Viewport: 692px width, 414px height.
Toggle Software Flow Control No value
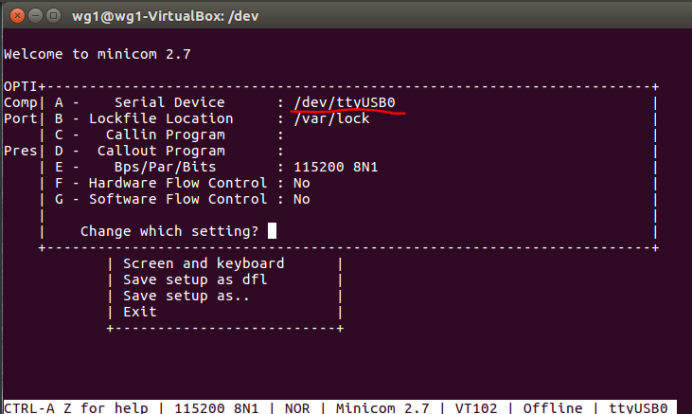click(x=302, y=199)
